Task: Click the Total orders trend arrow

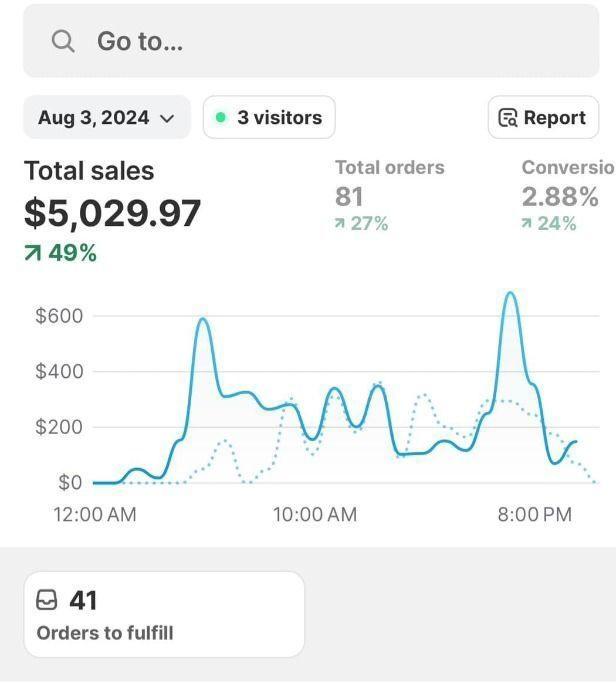Action: pos(341,224)
